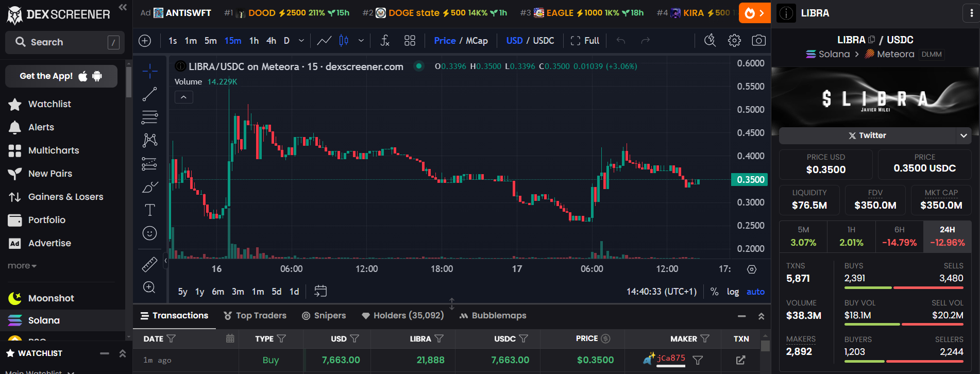
Task: Expand more timeframe options dropdown
Action: click(301, 41)
